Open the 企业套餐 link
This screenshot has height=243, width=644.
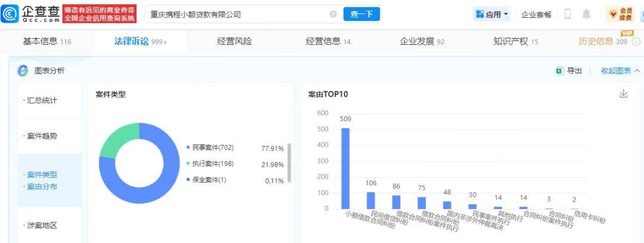[537, 15]
